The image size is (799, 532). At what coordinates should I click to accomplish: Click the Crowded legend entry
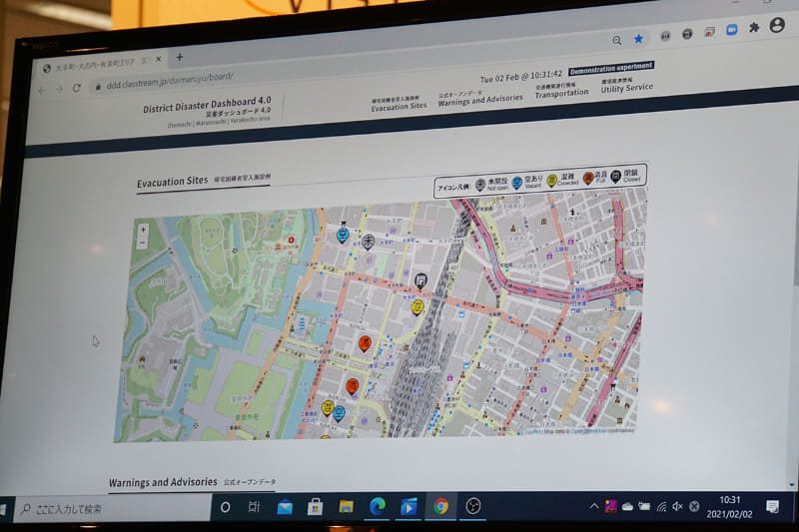562,180
